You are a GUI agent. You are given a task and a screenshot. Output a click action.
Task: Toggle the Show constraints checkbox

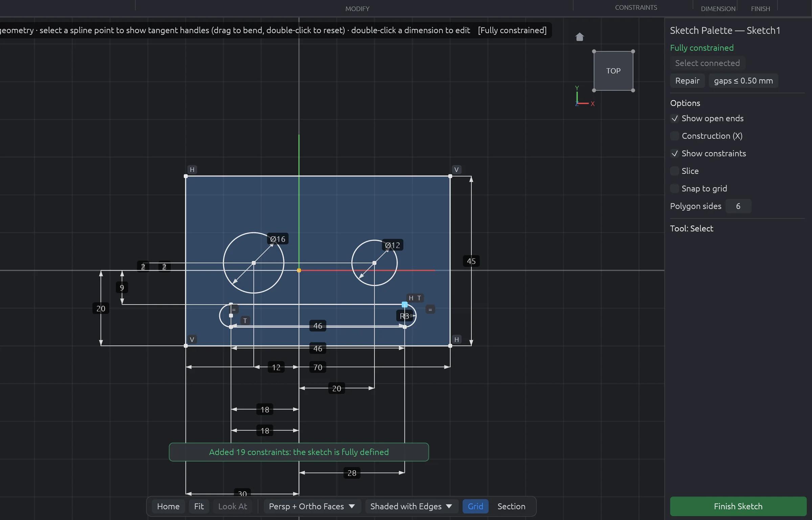point(675,153)
